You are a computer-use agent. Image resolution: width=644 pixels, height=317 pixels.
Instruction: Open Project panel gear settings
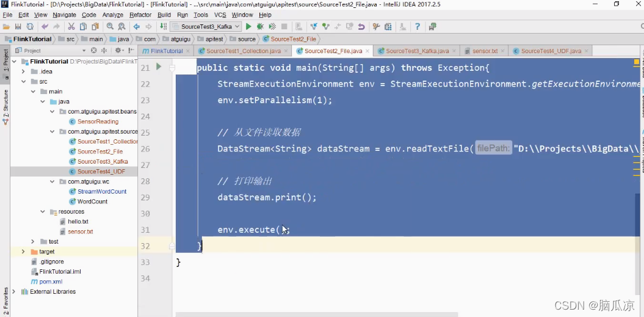(119, 51)
